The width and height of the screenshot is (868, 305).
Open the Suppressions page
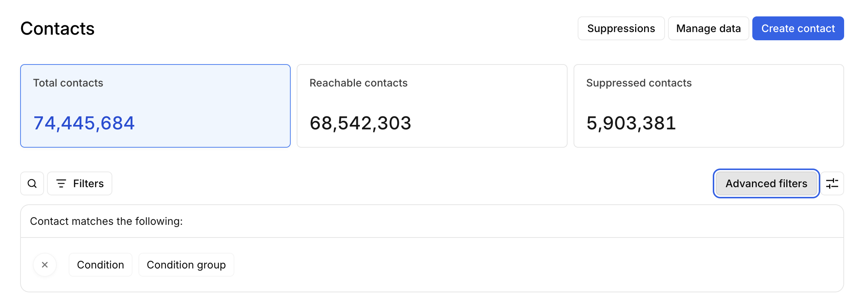[621, 28]
